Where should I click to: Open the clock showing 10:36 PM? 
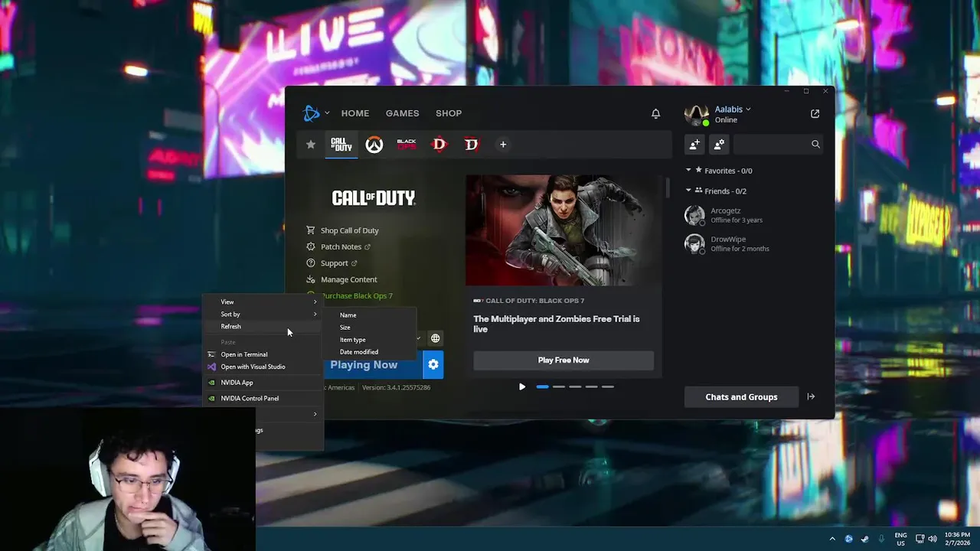pyautogui.click(x=957, y=539)
